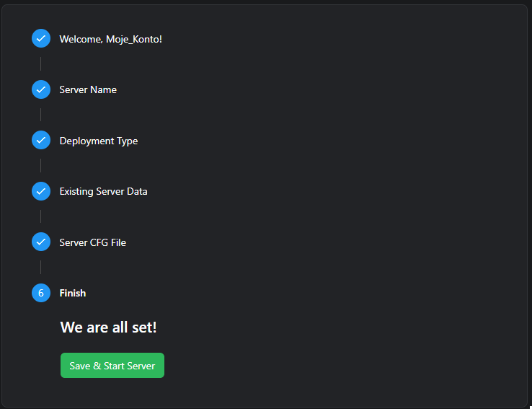The height and width of the screenshot is (409, 532).
Task: Click connector line between Server Name and Deployment Type
Action: tap(41, 115)
